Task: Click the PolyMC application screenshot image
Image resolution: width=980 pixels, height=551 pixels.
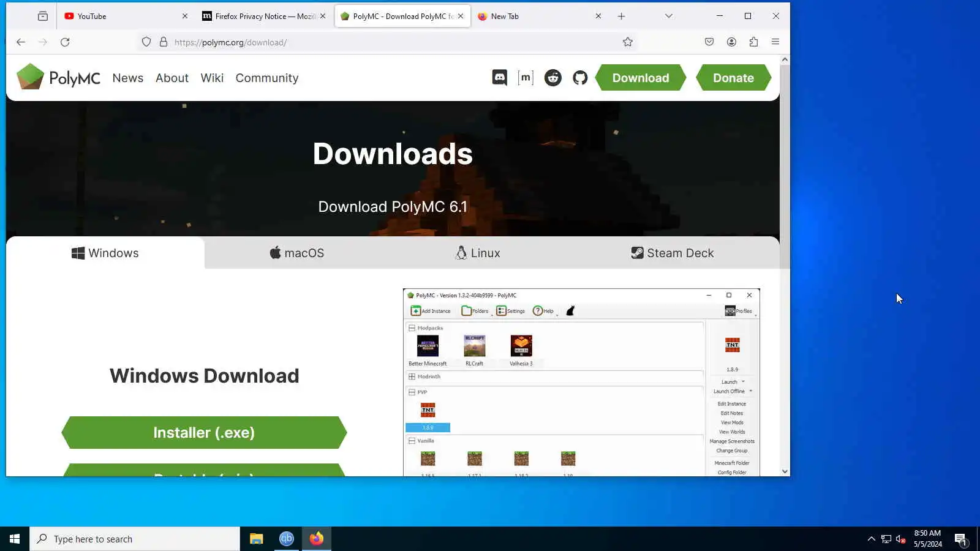Action: pyautogui.click(x=581, y=382)
